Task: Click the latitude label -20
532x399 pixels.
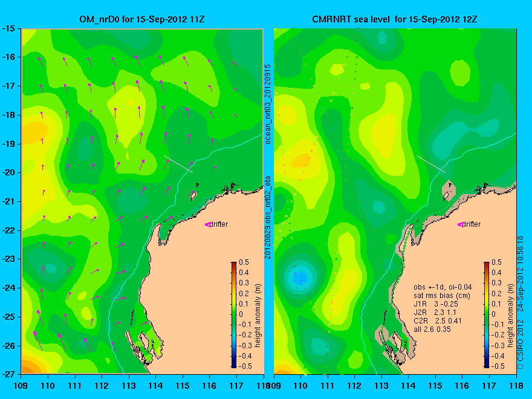Action: 8,173
